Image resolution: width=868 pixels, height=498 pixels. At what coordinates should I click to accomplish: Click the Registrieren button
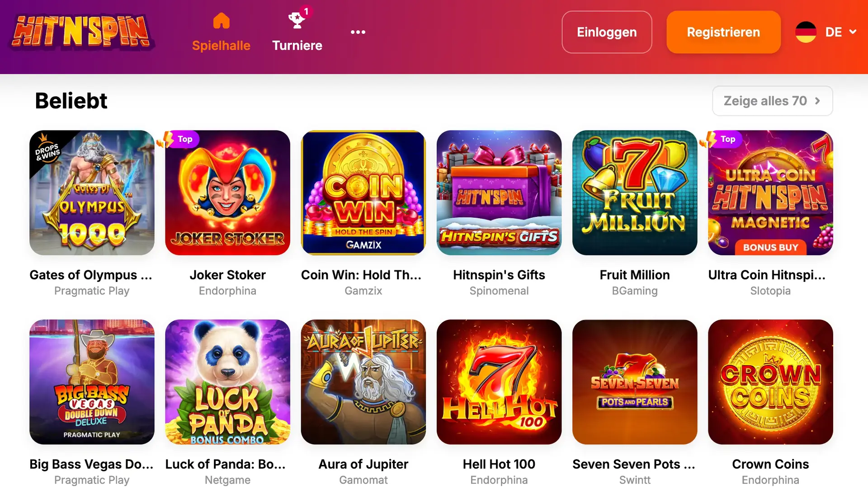[723, 32]
